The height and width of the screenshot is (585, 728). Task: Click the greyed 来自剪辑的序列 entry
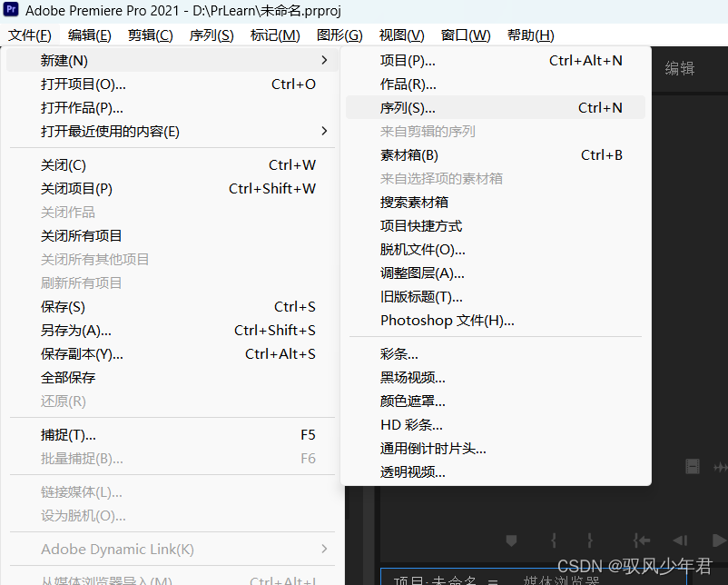(x=496, y=132)
